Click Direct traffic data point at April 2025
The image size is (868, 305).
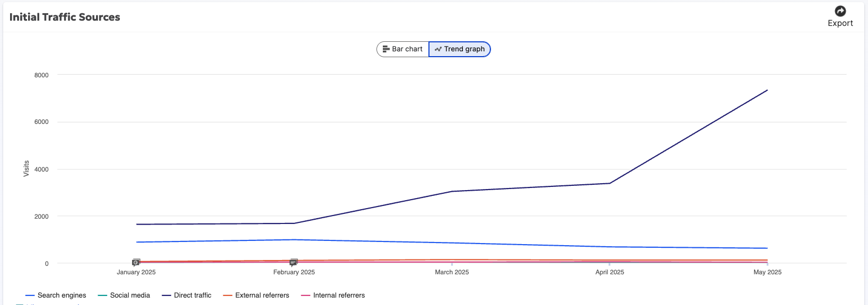point(610,183)
